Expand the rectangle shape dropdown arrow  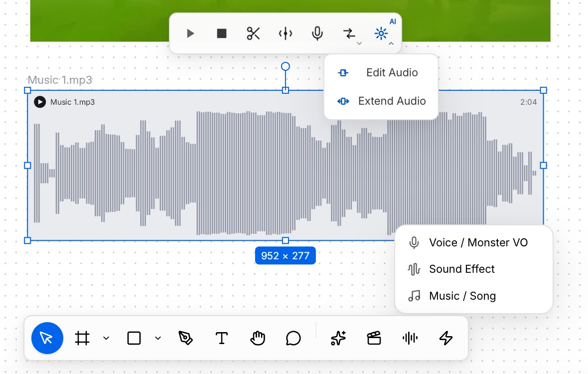158,338
